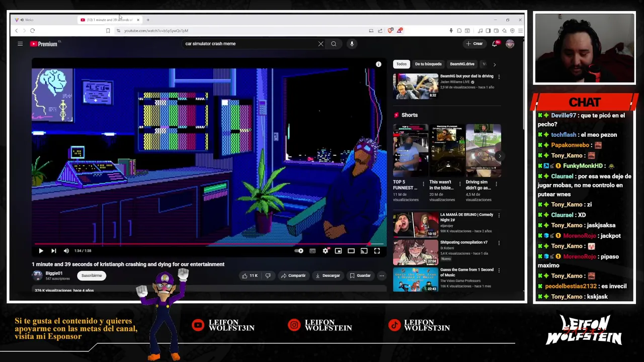644x362 pixels.
Task: Dislike the video
Action: (x=268, y=276)
